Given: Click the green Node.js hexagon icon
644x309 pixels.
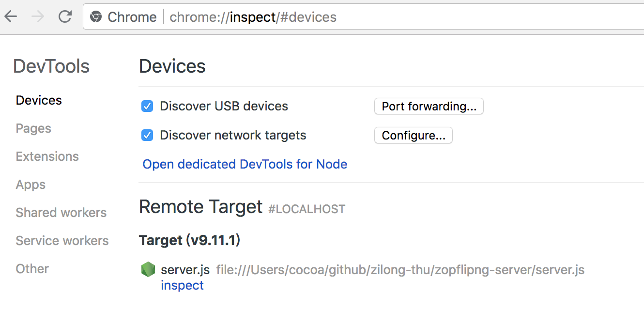Looking at the screenshot, I should tap(148, 270).
